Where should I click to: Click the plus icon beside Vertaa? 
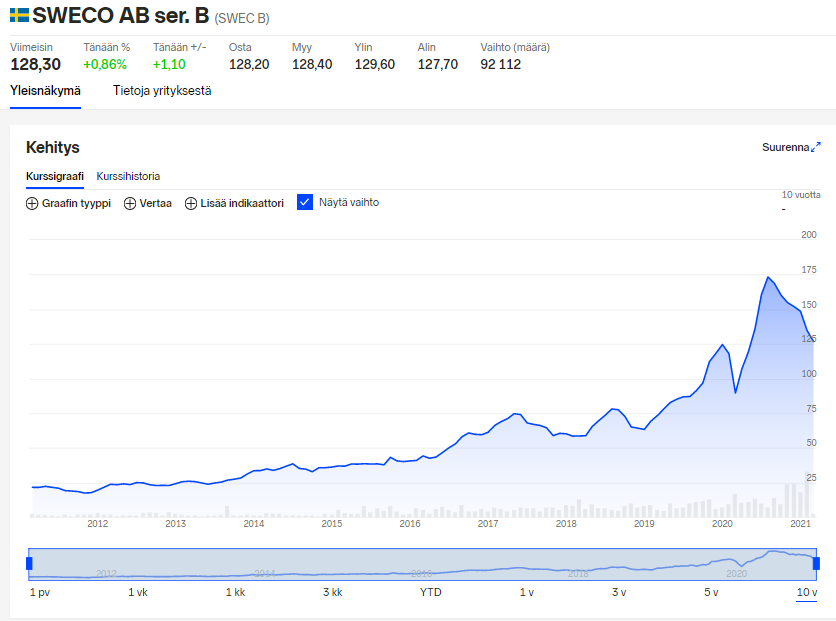(130, 203)
